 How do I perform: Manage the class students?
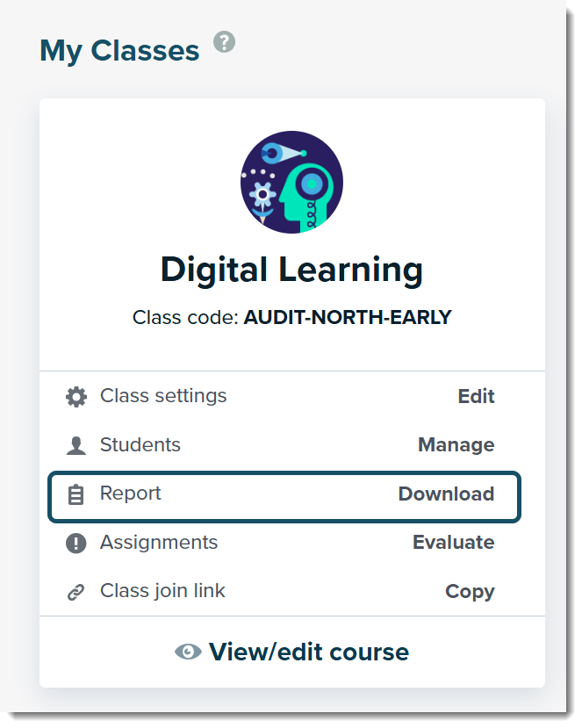tap(456, 444)
